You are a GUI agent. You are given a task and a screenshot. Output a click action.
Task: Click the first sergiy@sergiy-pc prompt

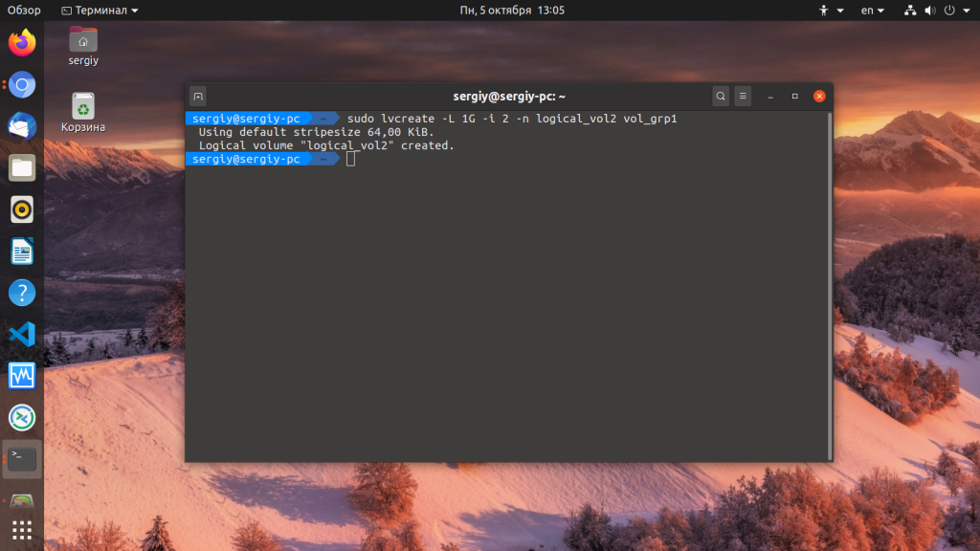(x=246, y=119)
